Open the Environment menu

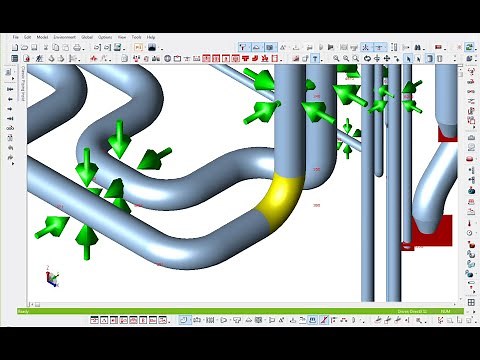pos(65,37)
